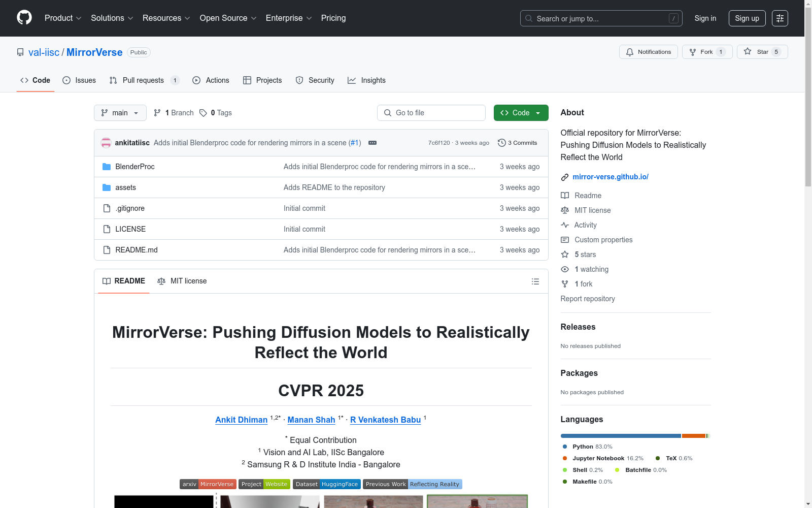Image resolution: width=812 pixels, height=508 pixels.
Task: Click the eye icon next to 1 watching
Action: [x=565, y=269]
